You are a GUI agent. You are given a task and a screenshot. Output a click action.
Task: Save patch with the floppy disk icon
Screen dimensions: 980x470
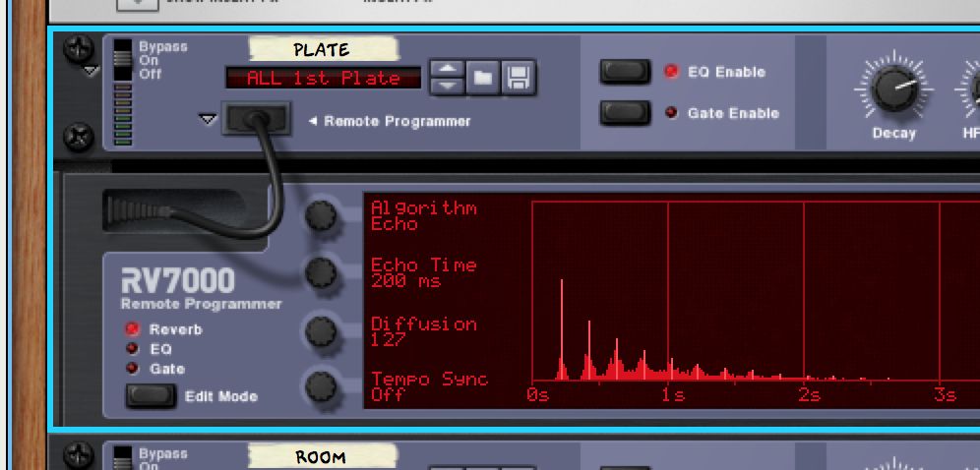tap(519, 77)
